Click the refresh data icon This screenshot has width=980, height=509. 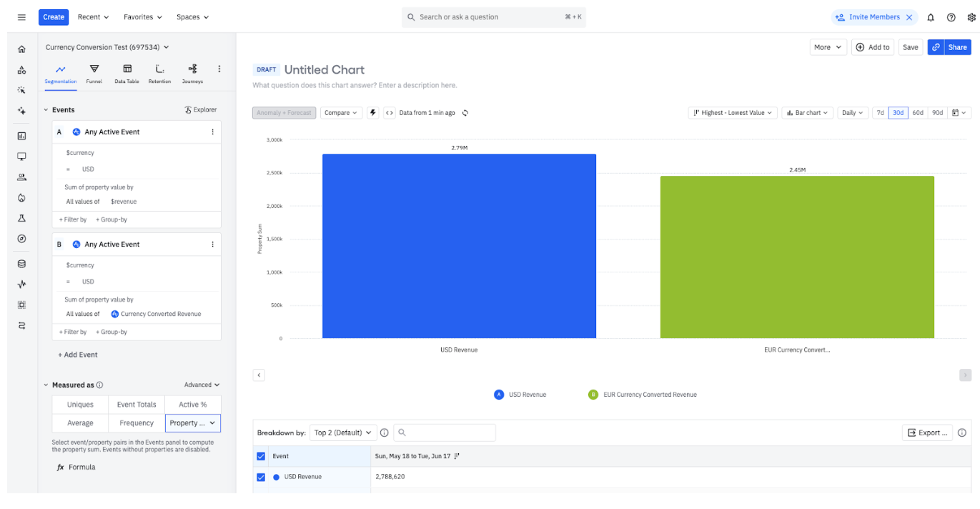[465, 113]
